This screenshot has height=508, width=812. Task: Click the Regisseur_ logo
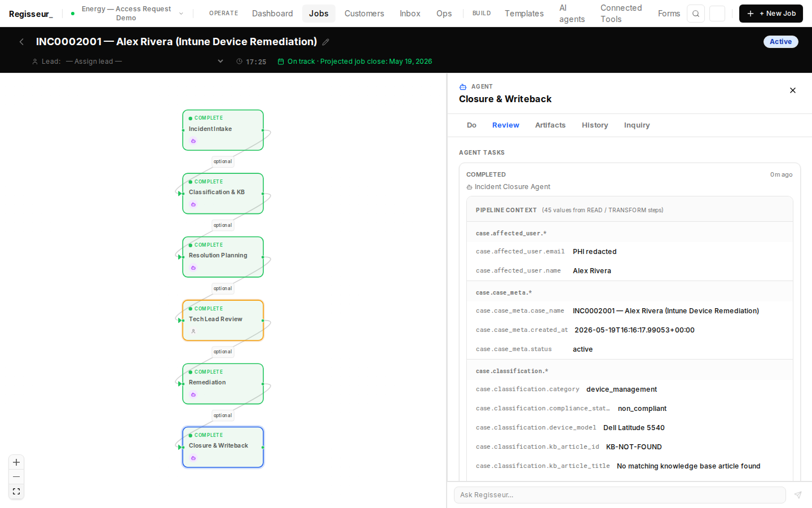31,14
